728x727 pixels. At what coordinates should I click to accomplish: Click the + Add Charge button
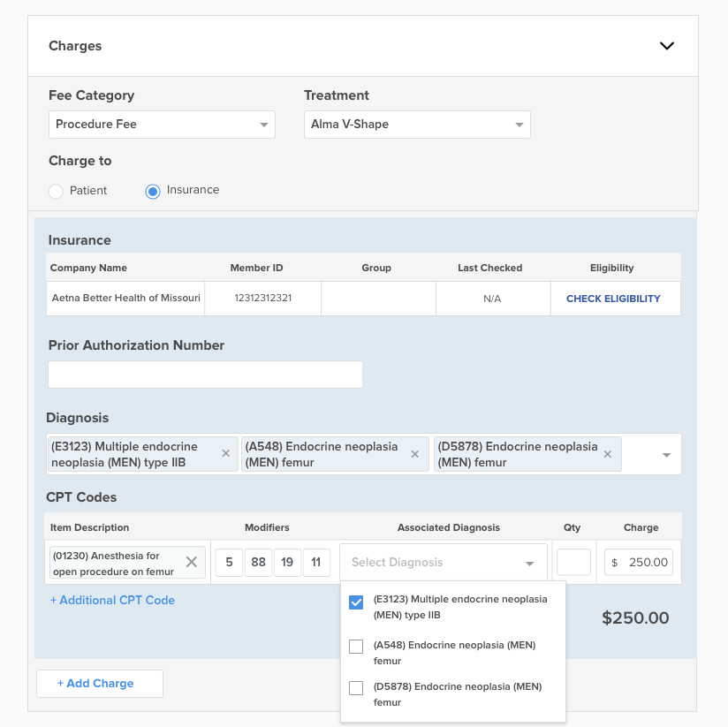[x=100, y=684]
